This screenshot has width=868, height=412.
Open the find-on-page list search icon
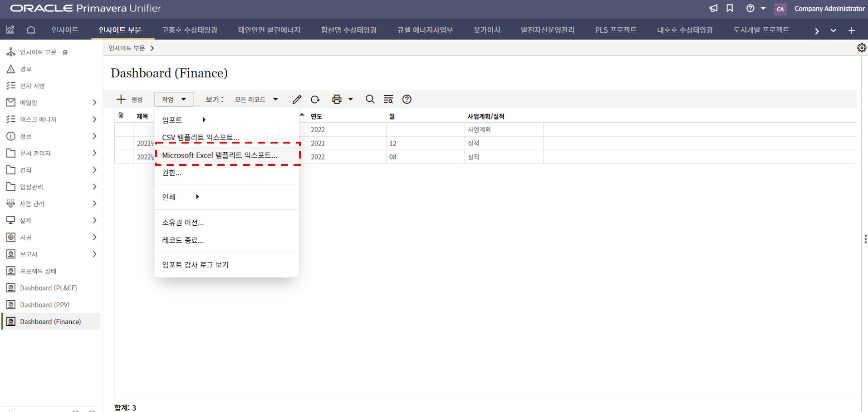click(x=388, y=99)
